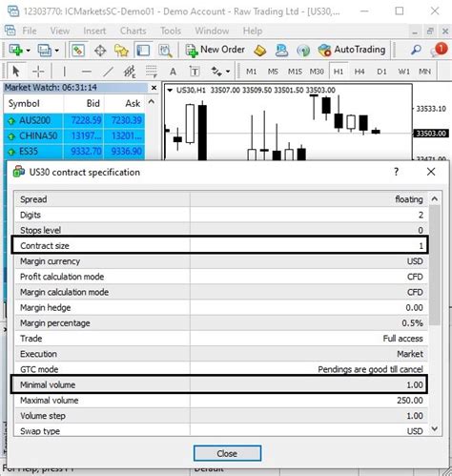
Task: Close the Market Watch panel
Action: [x=154, y=88]
